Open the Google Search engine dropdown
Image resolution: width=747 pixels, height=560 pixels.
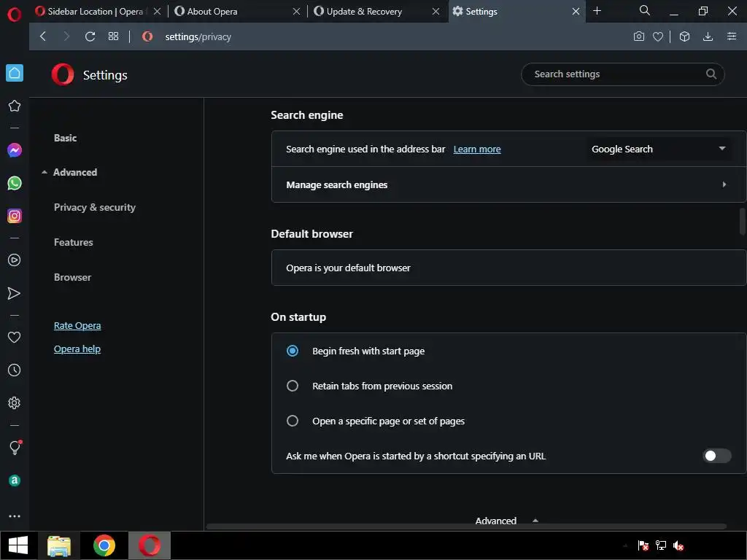tap(659, 149)
